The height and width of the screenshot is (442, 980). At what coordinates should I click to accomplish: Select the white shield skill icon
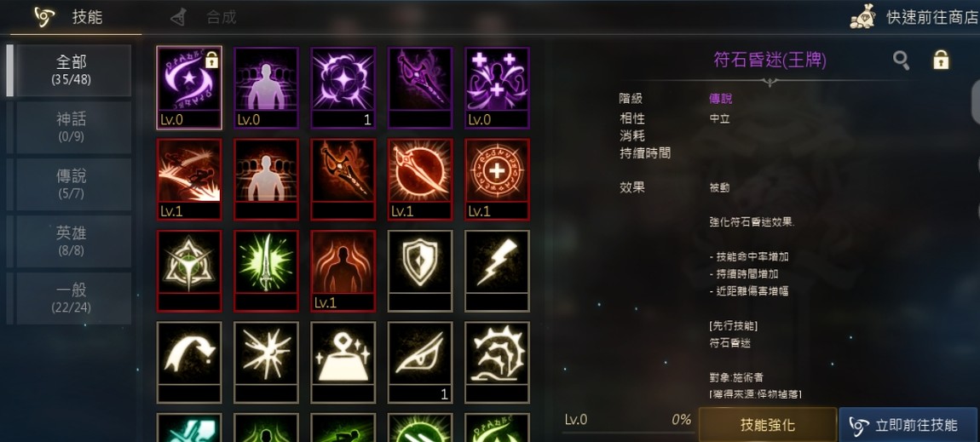click(x=420, y=270)
